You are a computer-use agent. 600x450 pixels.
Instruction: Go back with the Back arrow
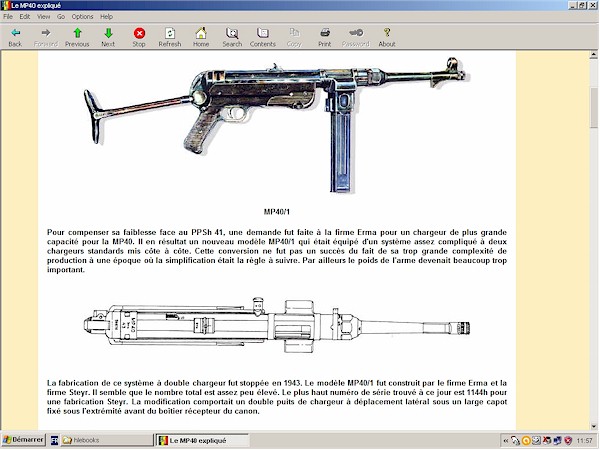pyautogui.click(x=15, y=38)
